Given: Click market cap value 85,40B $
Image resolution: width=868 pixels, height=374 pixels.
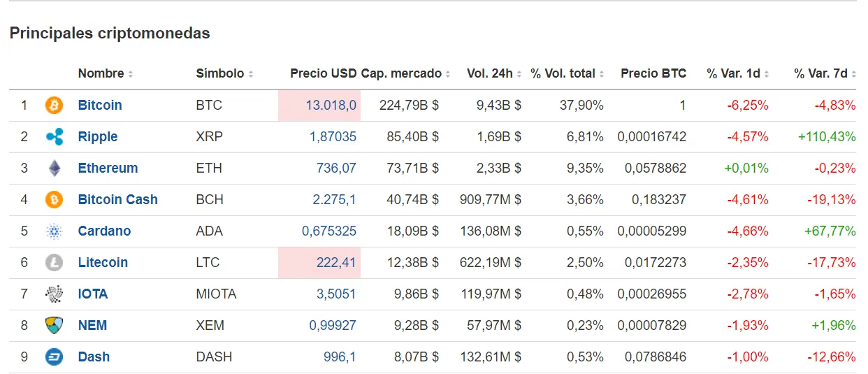Looking at the screenshot, I should pyautogui.click(x=412, y=137).
